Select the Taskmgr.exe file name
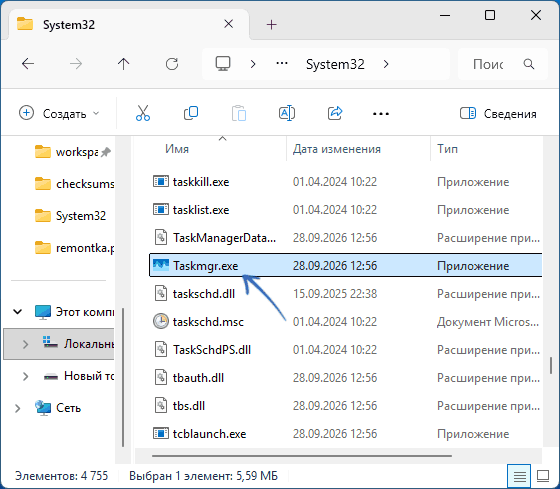The height and width of the screenshot is (489, 560). pyautogui.click(x=205, y=266)
